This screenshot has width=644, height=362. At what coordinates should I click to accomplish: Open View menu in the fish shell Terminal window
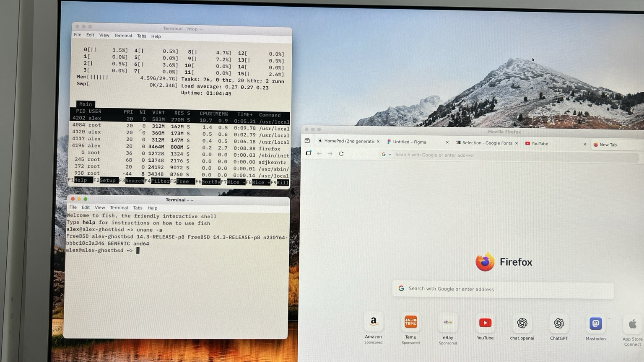coord(100,207)
